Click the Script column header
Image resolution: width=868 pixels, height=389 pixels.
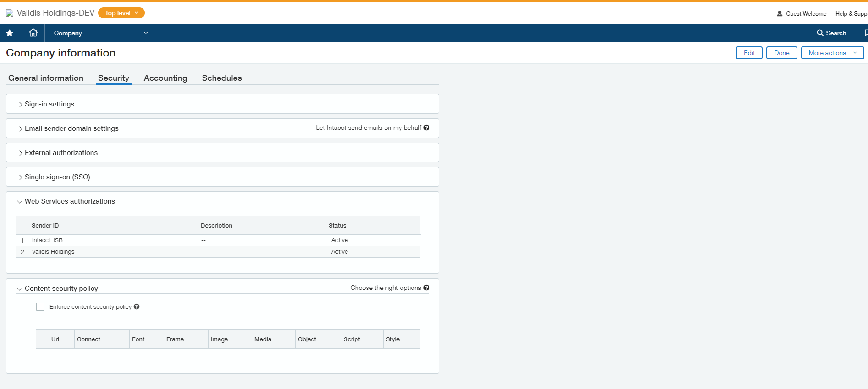tap(362, 339)
